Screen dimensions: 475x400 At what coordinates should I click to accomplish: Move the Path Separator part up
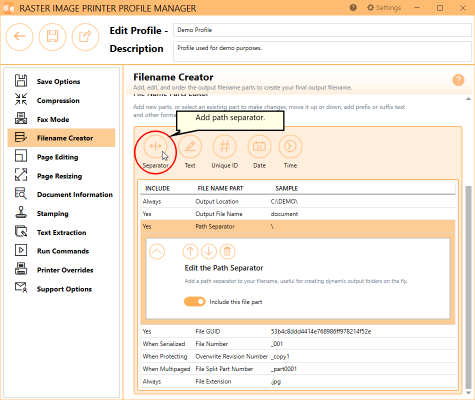click(190, 251)
